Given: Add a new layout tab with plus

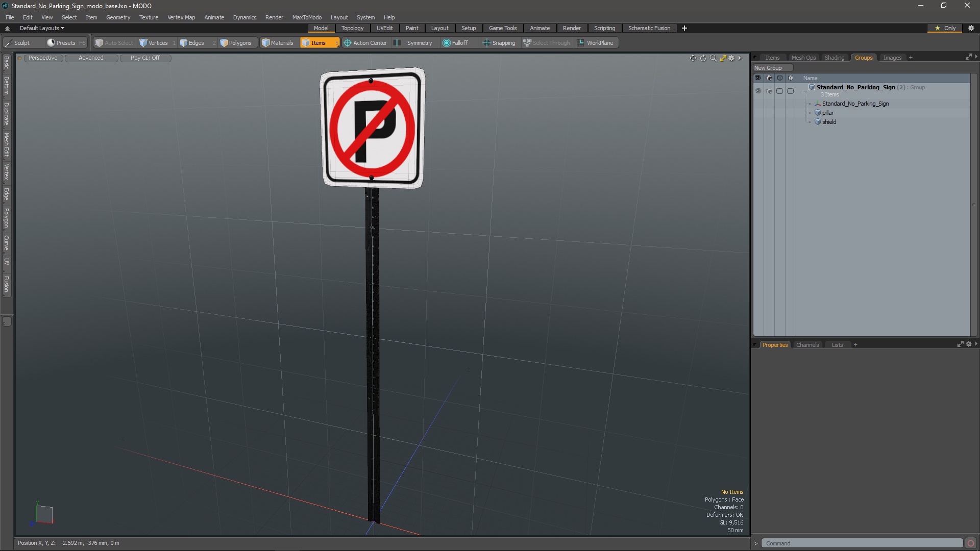Looking at the screenshot, I should [x=684, y=28].
